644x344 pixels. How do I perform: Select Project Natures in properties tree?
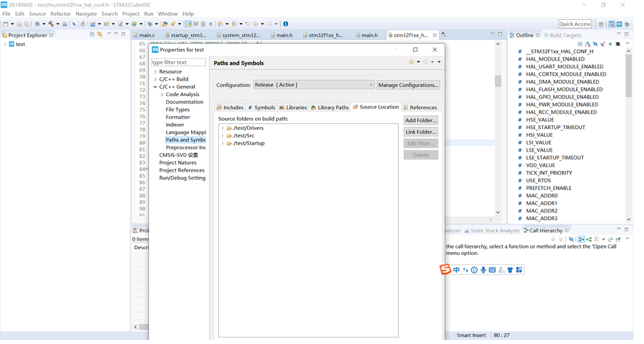(178, 163)
